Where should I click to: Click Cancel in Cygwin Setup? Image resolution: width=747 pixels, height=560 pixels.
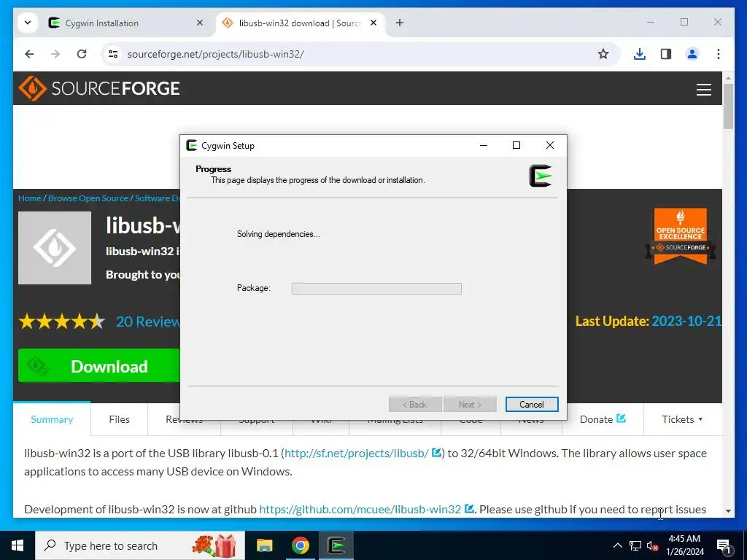tap(532, 404)
